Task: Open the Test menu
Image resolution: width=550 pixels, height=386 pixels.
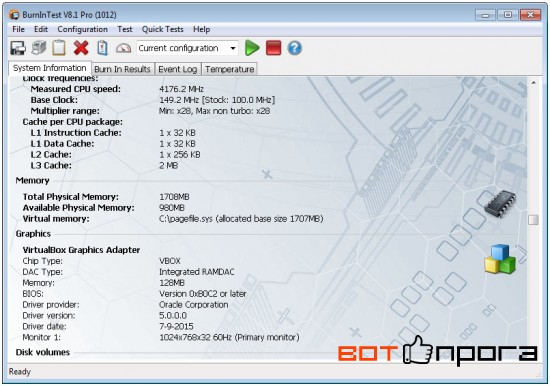Action: (x=125, y=29)
